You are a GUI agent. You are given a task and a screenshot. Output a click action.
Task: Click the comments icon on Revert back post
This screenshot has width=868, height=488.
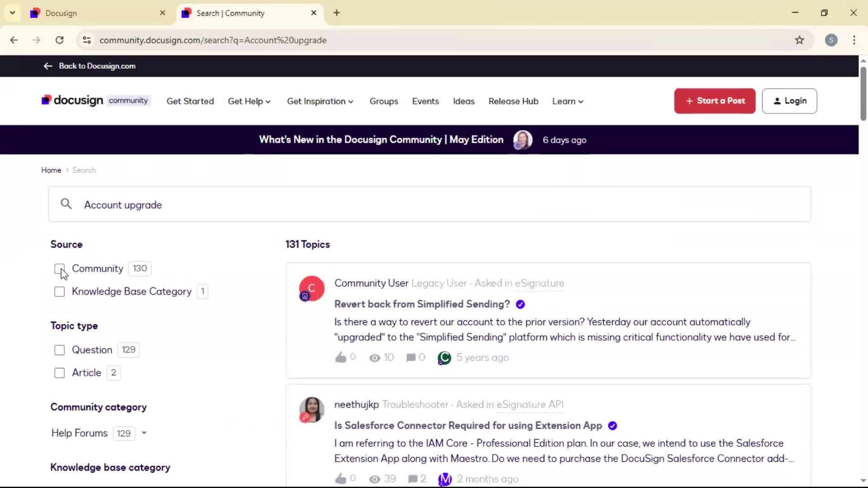(410, 358)
